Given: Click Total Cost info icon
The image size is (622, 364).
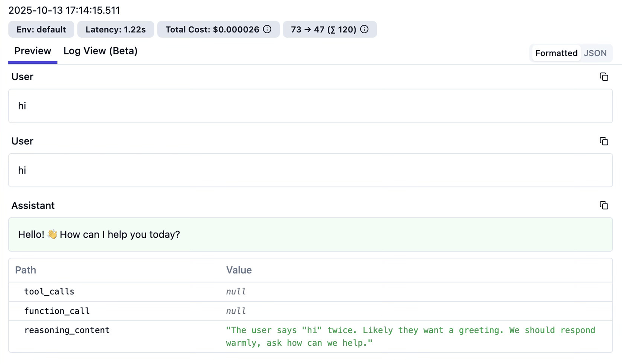Looking at the screenshot, I should tap(267, 29).
